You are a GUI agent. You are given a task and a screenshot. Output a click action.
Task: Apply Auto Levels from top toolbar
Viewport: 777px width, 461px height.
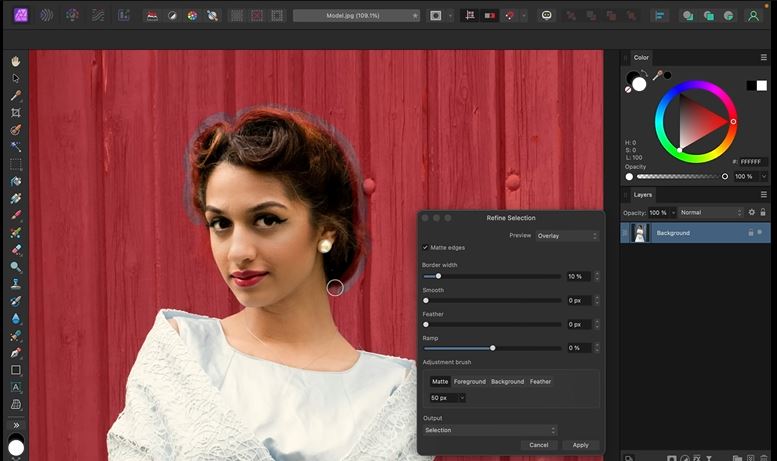152,16
